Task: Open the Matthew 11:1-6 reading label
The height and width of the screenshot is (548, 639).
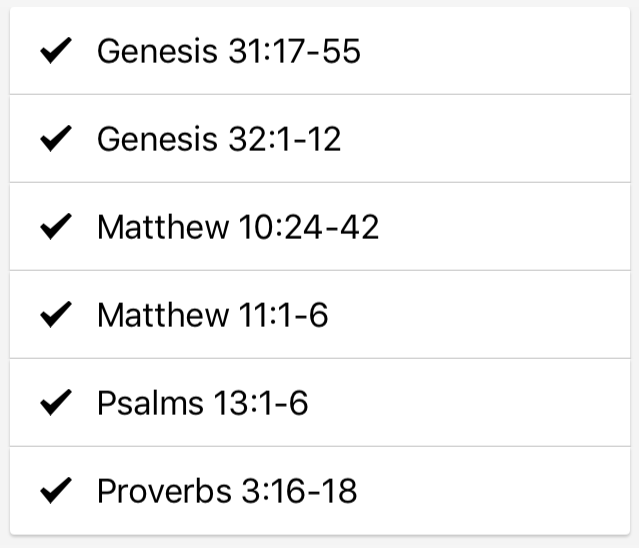Action: coord(212,315)
